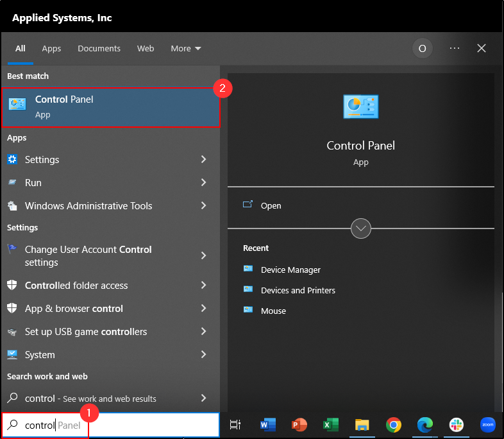Image resolution: width=504 pixels, height=439 pixels.
Task: Open Task View from taskbar
Action: pos(235,425)
